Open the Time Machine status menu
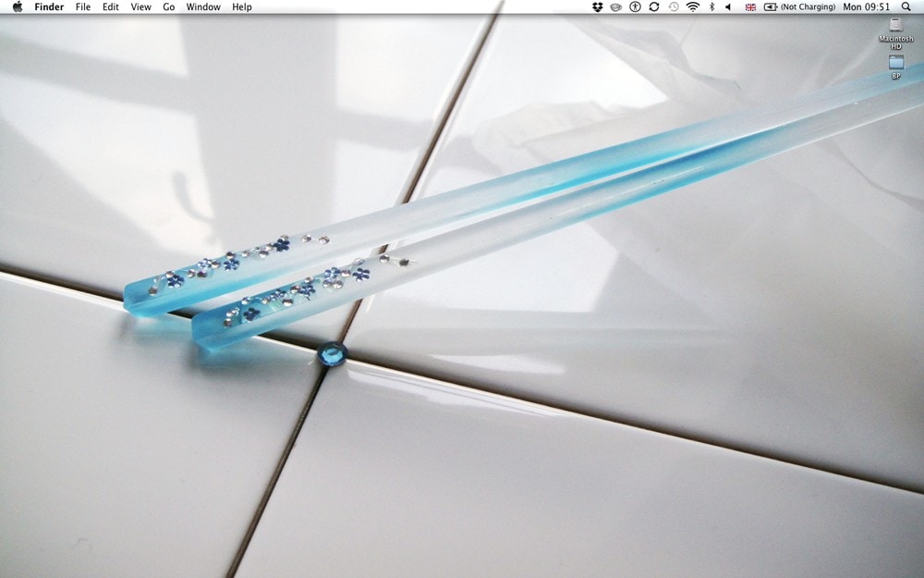This screenshot has height=578, width=924. (x=674, y=6)
